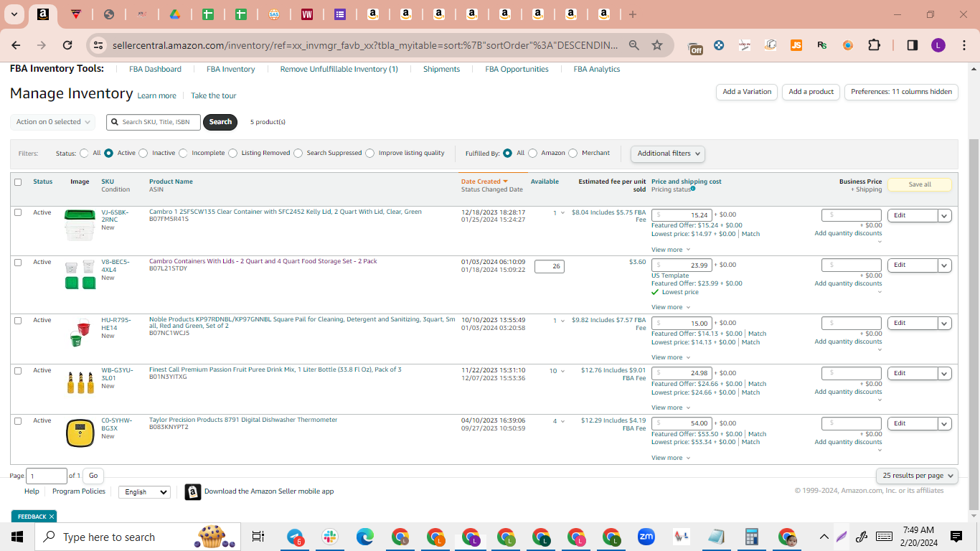Close the Feedback tab with the X

(52, 517)
